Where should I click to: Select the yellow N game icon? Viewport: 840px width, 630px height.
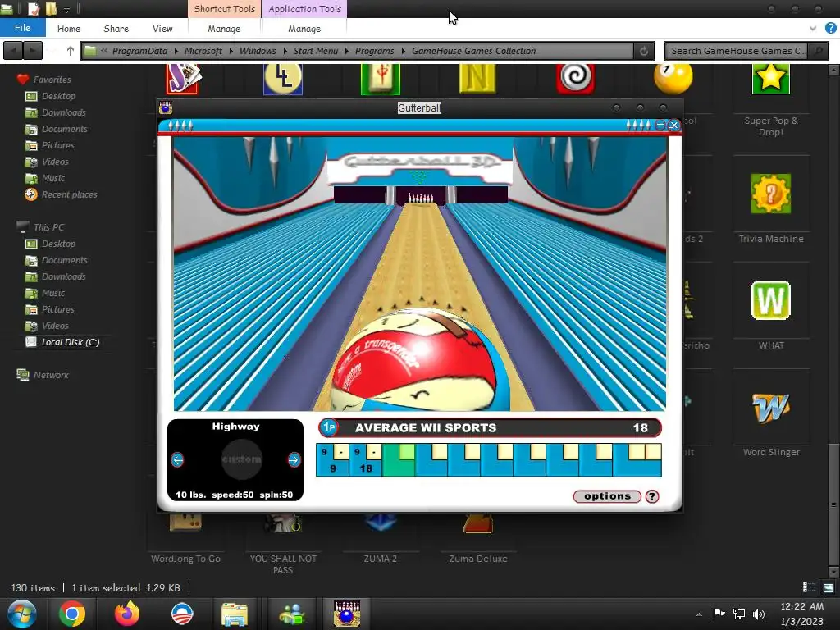click(x=478, y=78)
